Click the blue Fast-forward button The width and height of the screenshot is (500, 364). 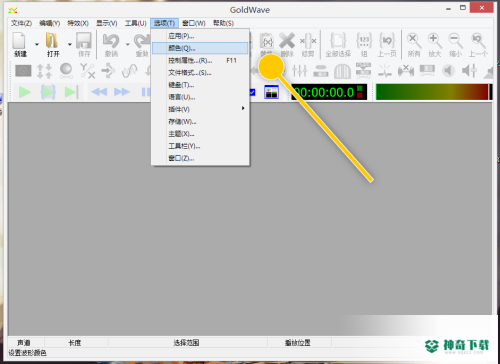coord(122,92)
